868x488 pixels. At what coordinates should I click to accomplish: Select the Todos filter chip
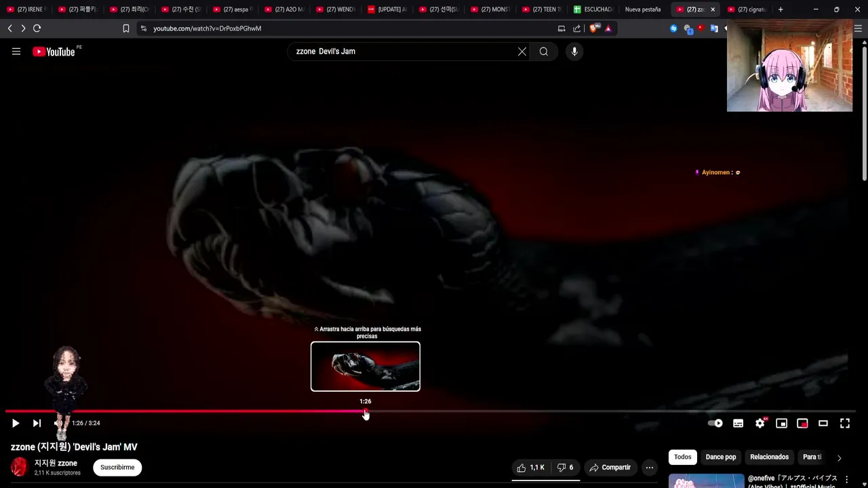[683, 457]
